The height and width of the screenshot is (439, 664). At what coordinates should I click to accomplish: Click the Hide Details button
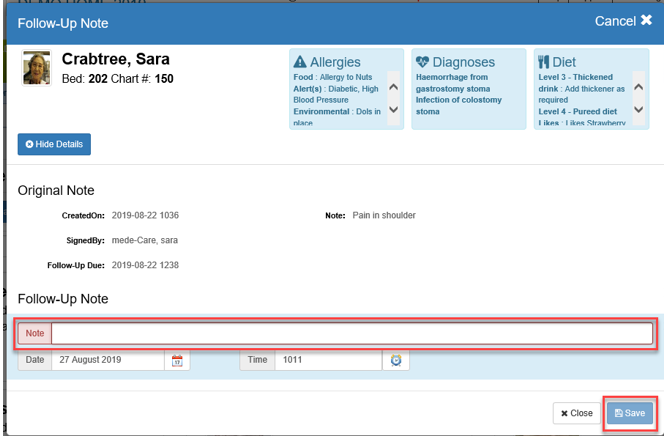tap(54, 144)
